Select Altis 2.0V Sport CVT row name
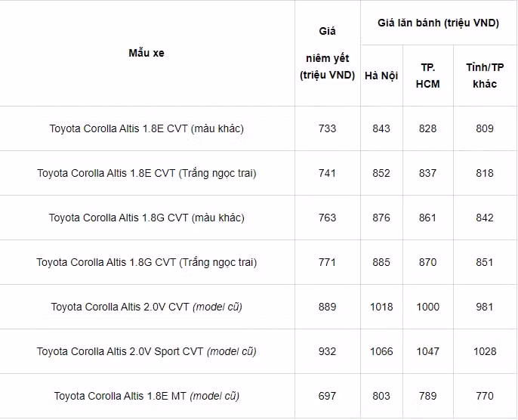Screen dimensions: 518x420 146,351
